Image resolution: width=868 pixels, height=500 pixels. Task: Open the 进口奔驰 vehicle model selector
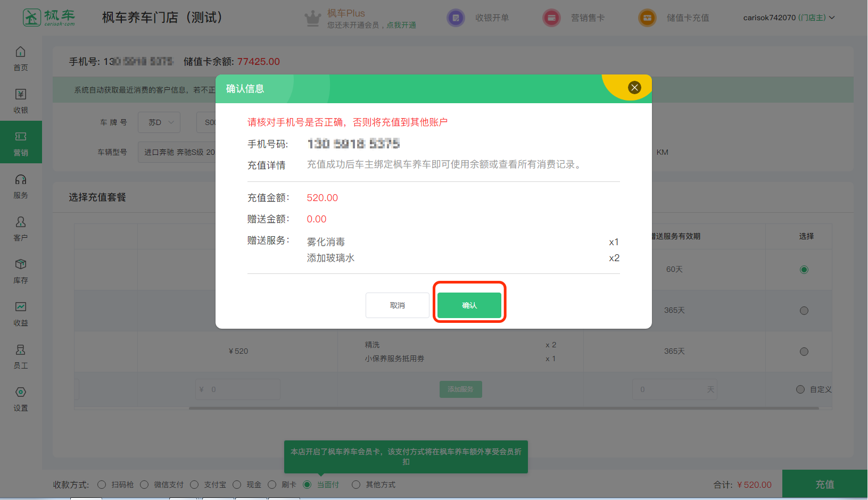pyautogui.click(x=178, y=152)
